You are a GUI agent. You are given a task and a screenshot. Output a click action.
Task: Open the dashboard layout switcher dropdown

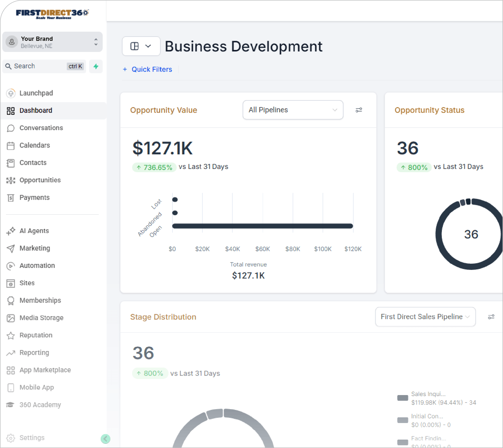(x=141, y=46)
